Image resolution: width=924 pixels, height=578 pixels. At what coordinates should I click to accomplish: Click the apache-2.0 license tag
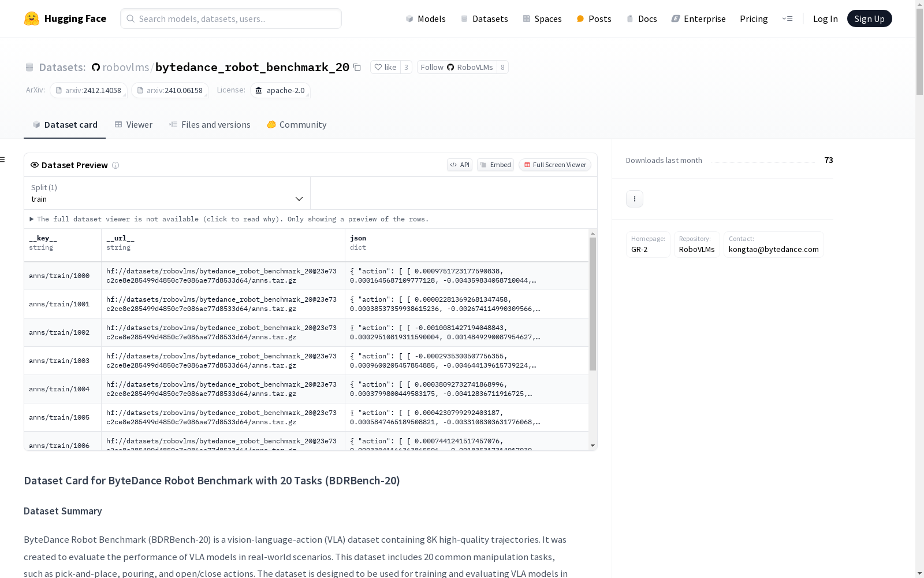[x=280, y=90]
